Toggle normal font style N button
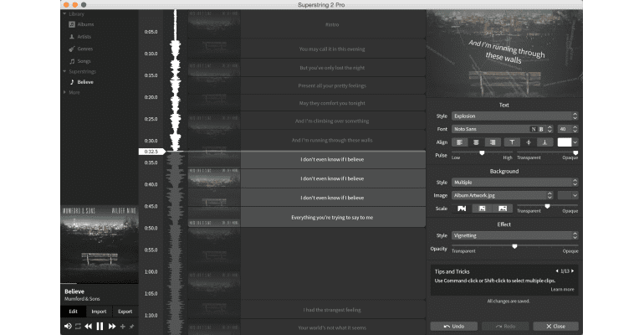This screenshot has height=335, width=644. 533,129
